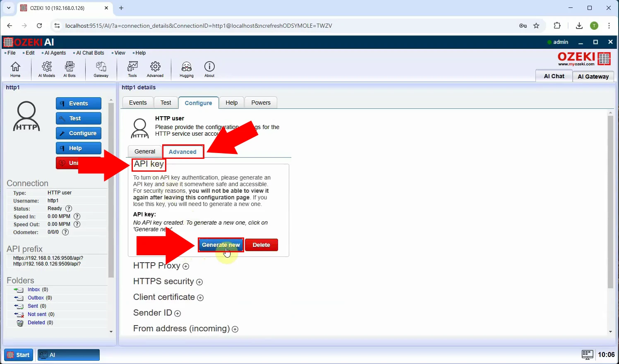619x364 pixels.
Task: Open the Not sent folder link
Action: click(x=37, y=314)
